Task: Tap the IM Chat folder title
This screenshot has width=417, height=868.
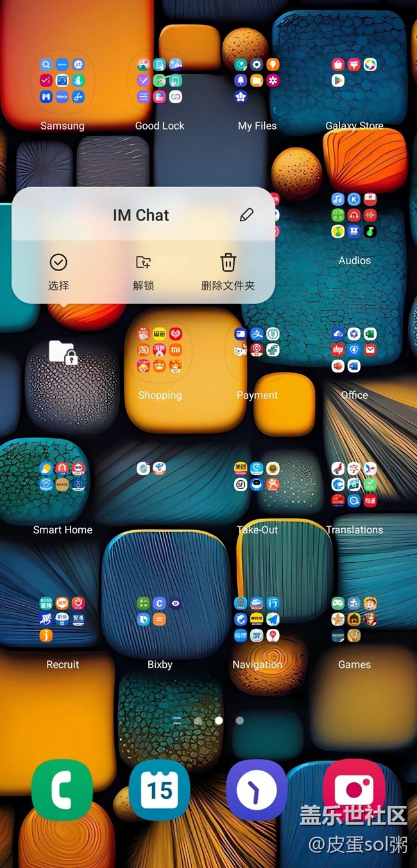Action: [141, 215]
